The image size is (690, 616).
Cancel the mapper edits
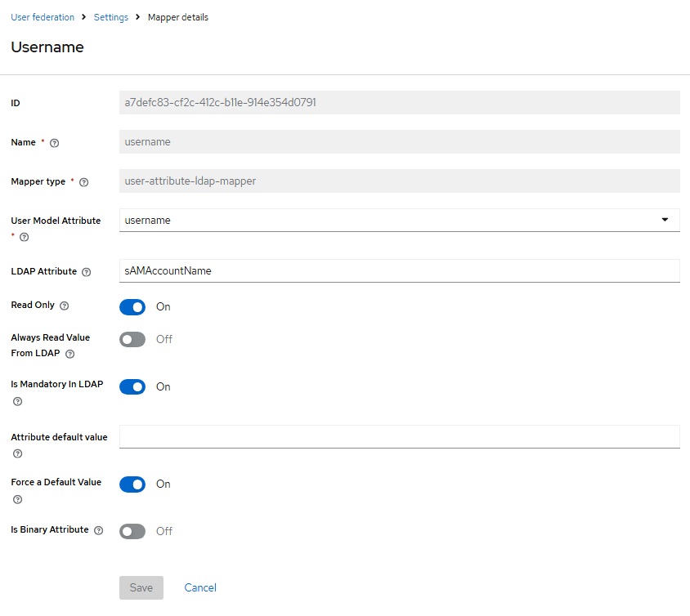(x=200, y=587)
